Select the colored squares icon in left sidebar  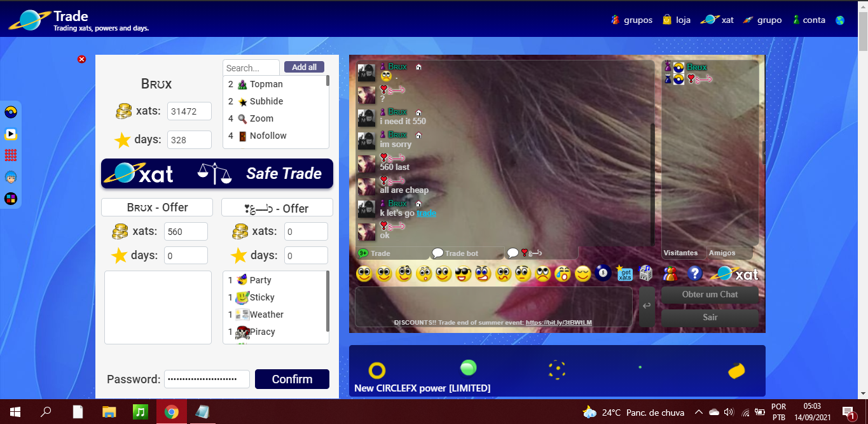11,198
